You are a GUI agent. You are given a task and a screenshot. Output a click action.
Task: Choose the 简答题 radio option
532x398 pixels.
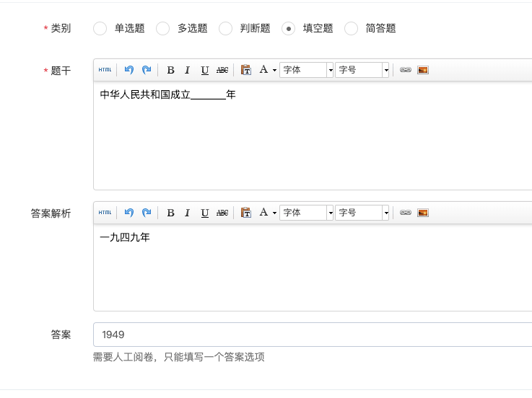coord(351,28)
